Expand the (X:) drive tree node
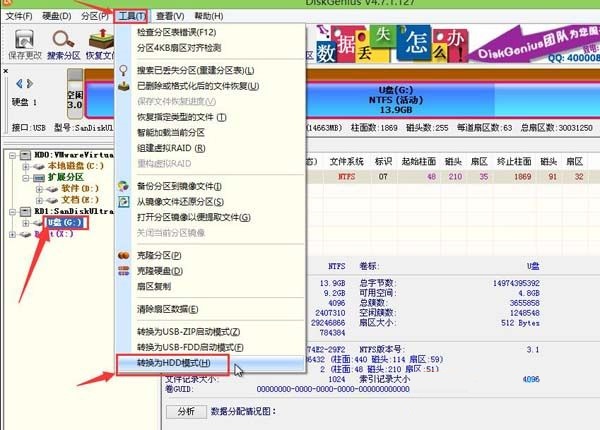 click(13, 234)
